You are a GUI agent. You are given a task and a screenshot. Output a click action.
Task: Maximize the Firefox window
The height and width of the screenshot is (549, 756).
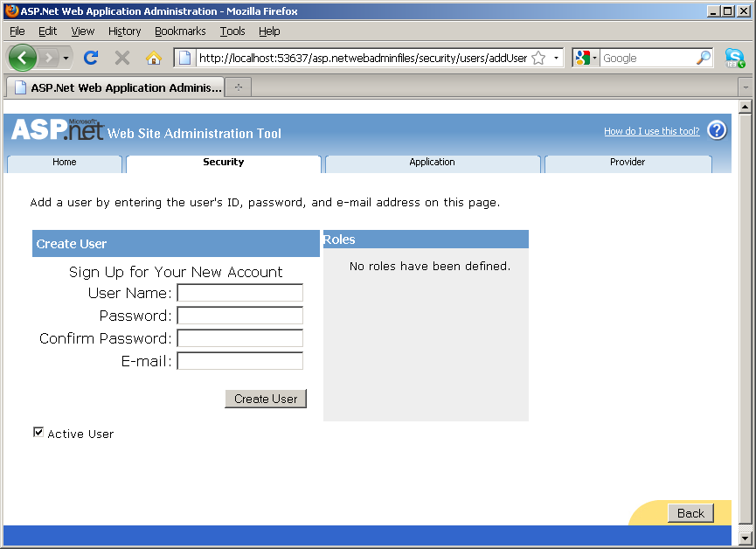(x=728, y=10)
